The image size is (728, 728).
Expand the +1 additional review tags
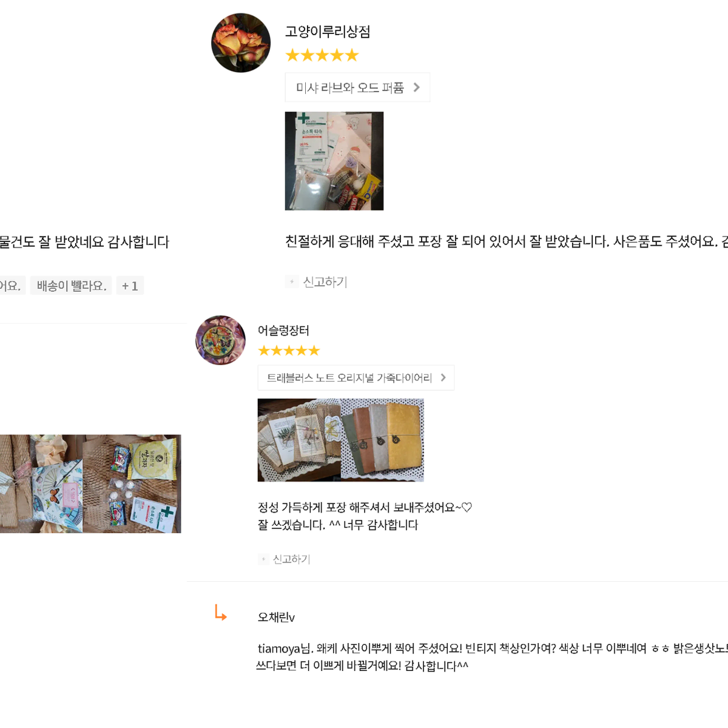click(130, 286)
